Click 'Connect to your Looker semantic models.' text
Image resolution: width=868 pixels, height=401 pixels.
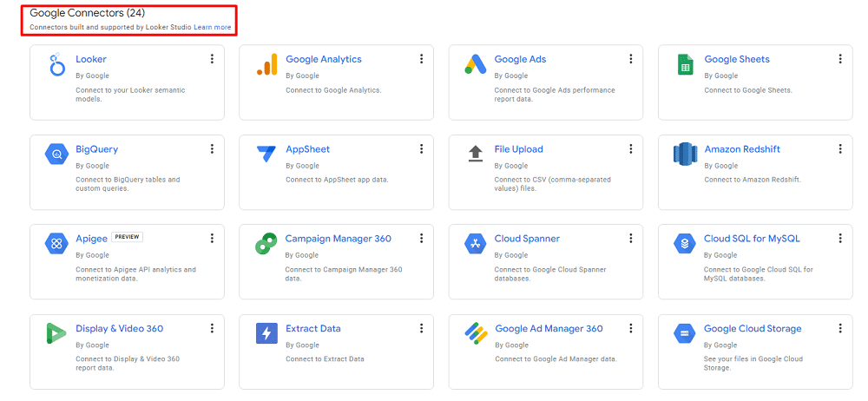131,95
